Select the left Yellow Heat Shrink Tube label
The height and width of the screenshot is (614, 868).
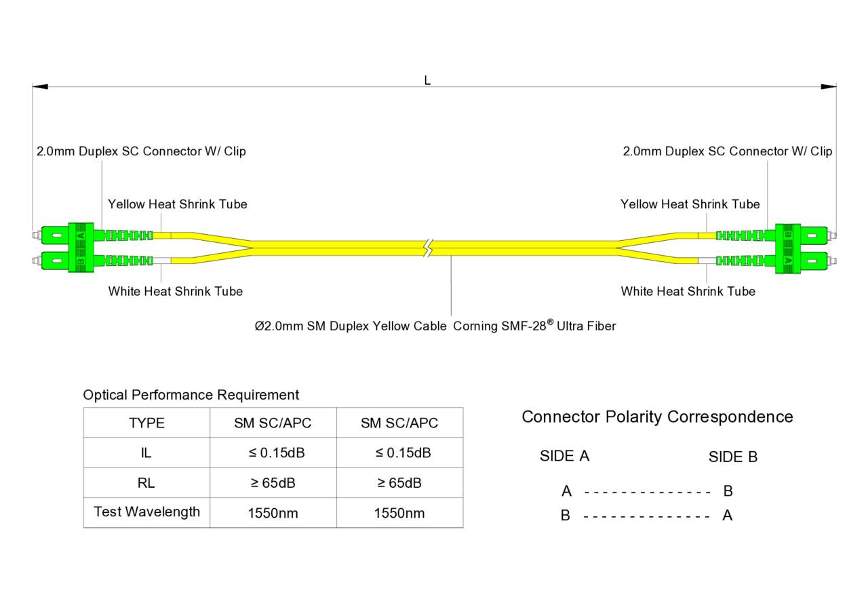[177, 204]
